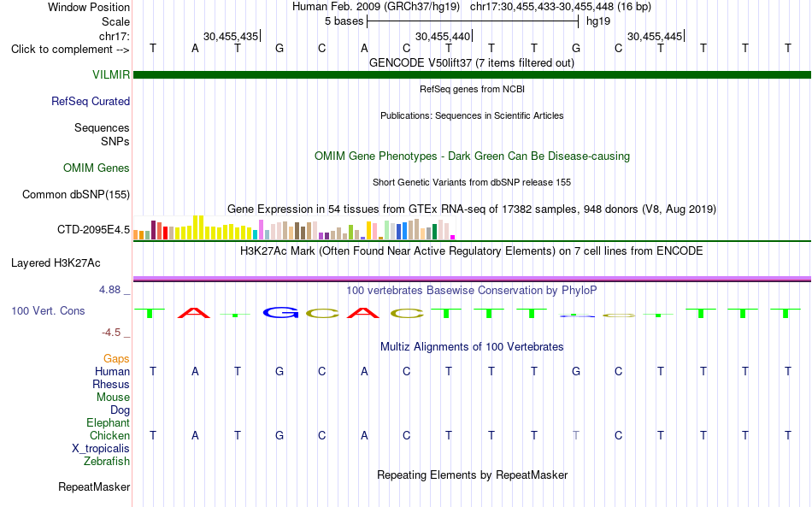Select the Rhesus alignment row label

click(x=111, y=384)
